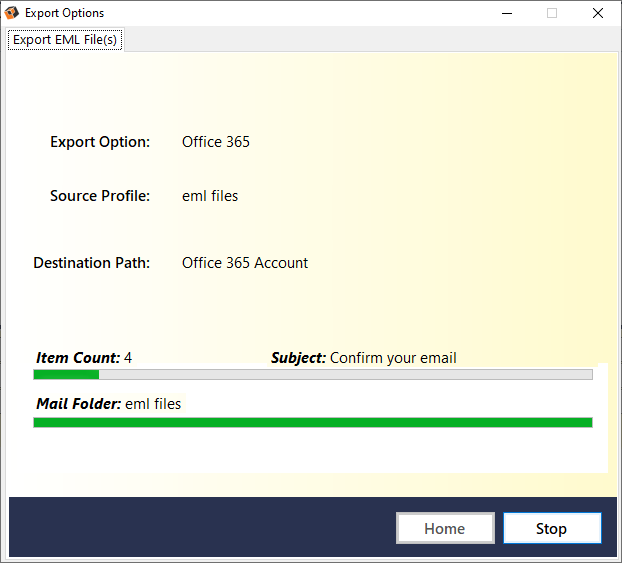Close the Export Options window
622x563 pixels.
tap(597, 13)
